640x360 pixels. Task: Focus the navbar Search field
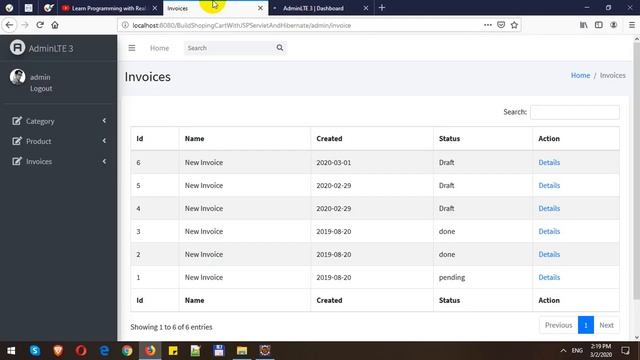pos(230,48)
